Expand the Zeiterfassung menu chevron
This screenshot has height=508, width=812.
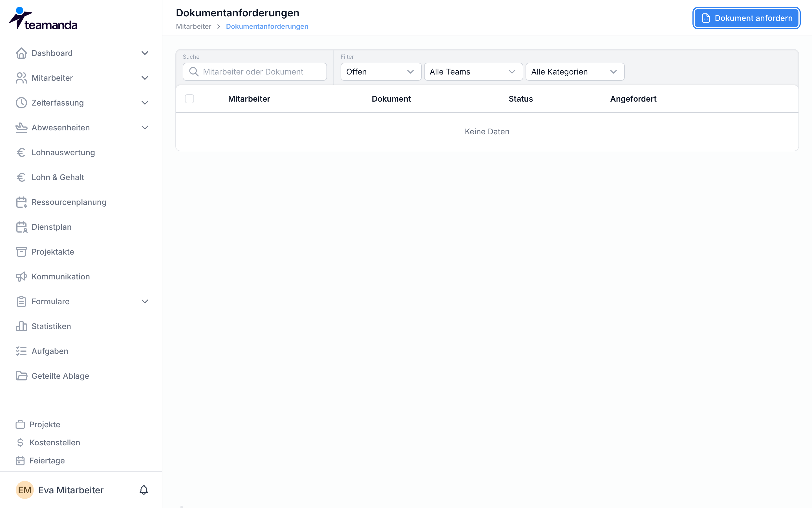pyautogui.click(x=145, y=103)
